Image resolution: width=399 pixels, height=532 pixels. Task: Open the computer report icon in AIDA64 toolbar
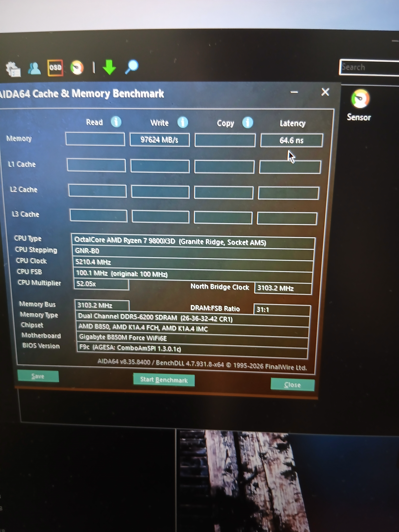tap(13, 69)
